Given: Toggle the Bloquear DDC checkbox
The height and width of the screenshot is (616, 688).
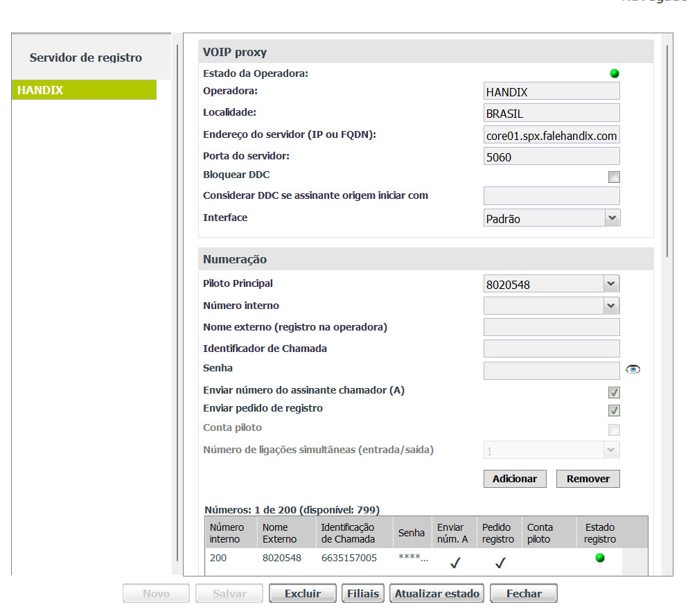Looking at the screenshot, I should click(x=614, y=177).
